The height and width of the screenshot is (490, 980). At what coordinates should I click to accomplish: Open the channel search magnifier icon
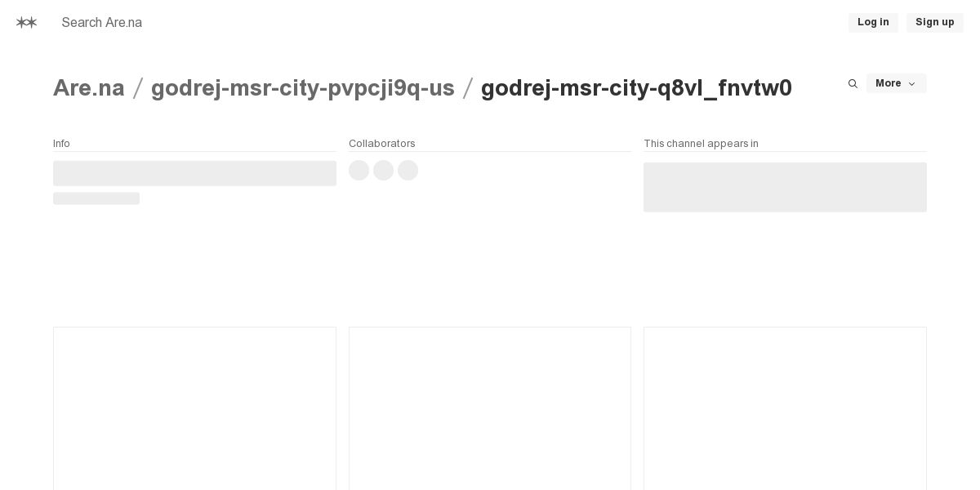pyautogui.click(x=853, y=83)
